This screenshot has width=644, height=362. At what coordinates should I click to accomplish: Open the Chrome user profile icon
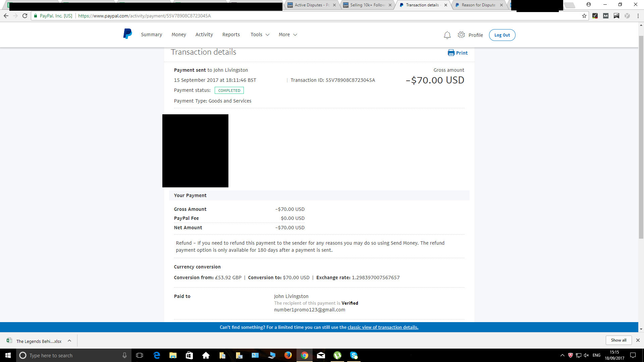point(589,4)
